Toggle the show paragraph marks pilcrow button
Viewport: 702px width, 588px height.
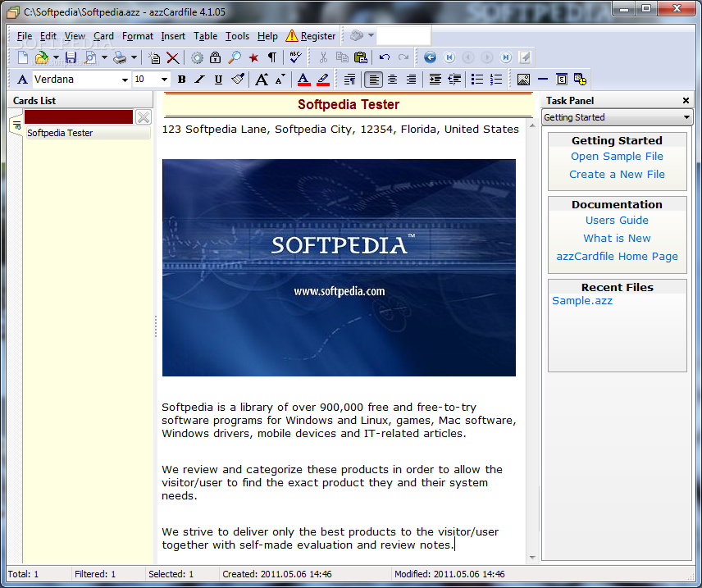(271, 57)
